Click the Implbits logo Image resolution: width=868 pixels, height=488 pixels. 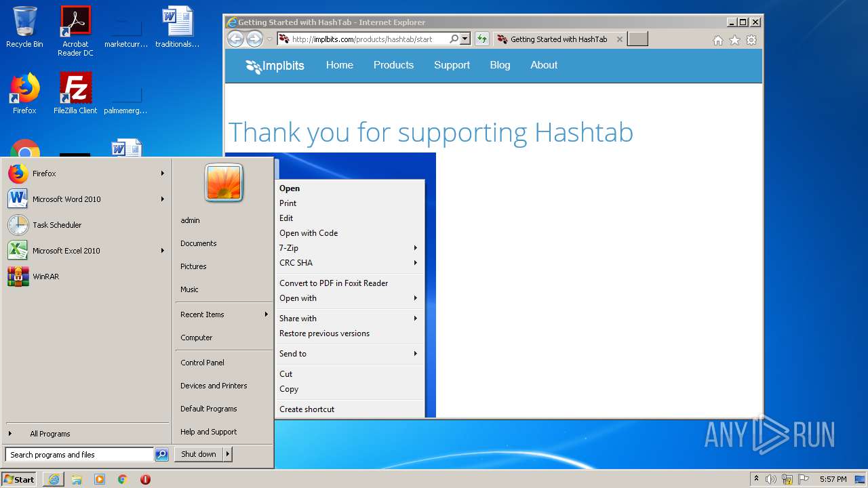click(275, 66)
